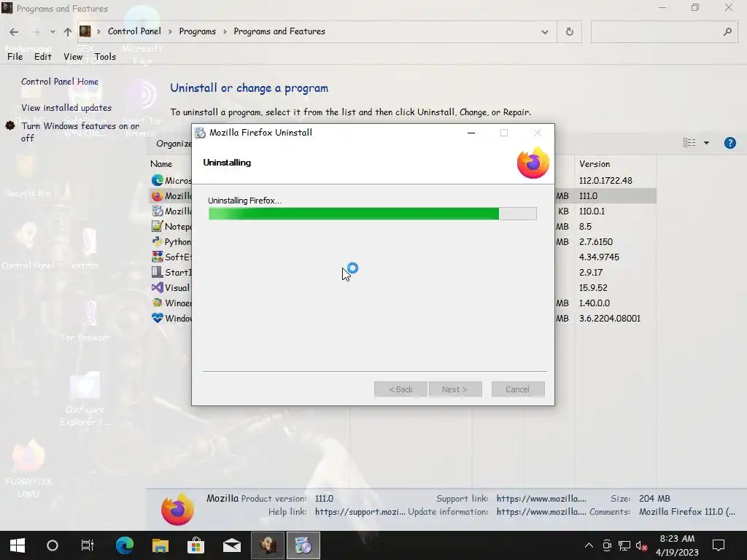
Task: Open the Tools menu
Action: tap(105, 57)
